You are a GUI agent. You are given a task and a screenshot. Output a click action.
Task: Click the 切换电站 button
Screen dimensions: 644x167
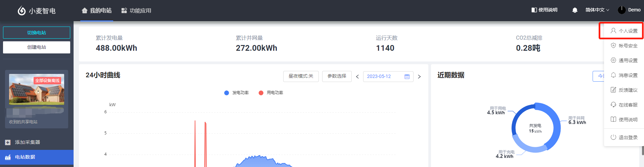click(37, 33)
